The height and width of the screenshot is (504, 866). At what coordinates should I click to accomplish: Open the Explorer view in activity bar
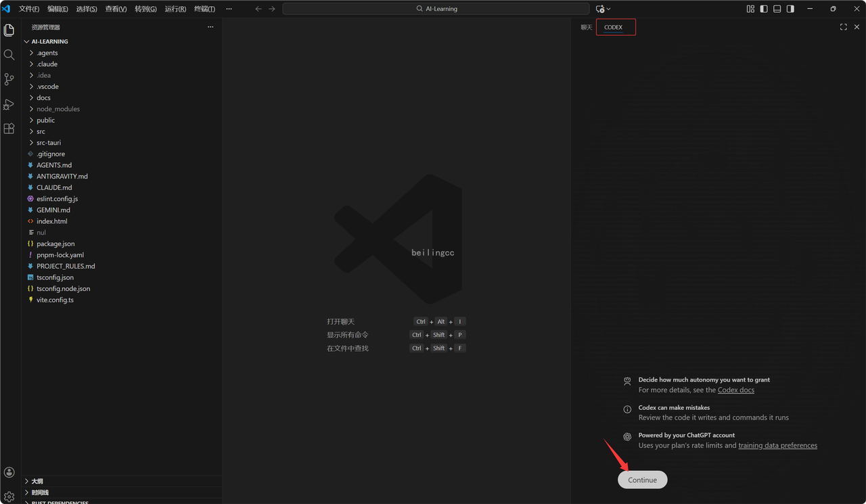(x=9, y=30)
